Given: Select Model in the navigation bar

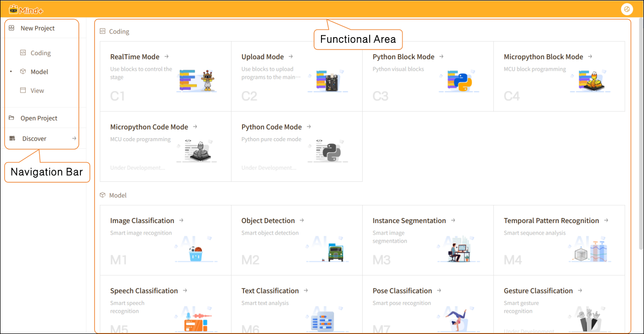Looking at the screenshot, I should 39,72.
